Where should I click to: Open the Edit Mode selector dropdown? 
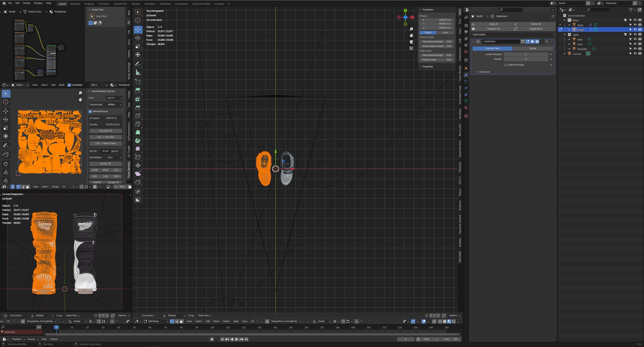pos(156,321)
